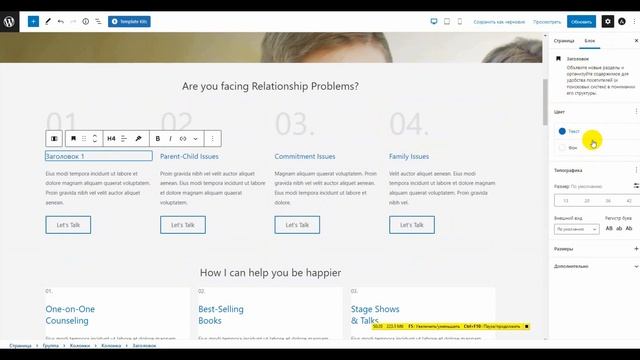Switch to tablet preview mode
This screenshot has width=640, height=360.
click(447, 21)
